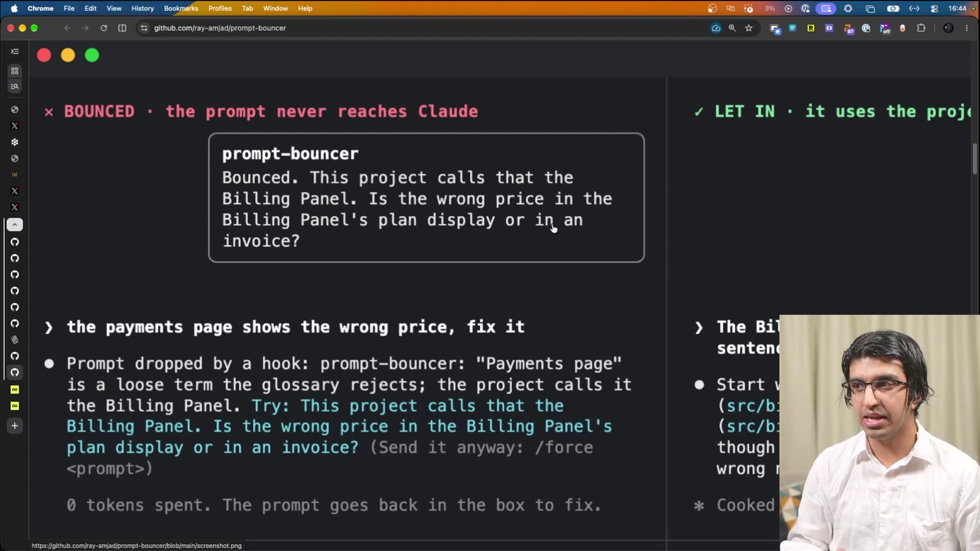Collapse the tab group chevron in the sidebar
This screenshot has height=551, width=980.
click(15, 225)
